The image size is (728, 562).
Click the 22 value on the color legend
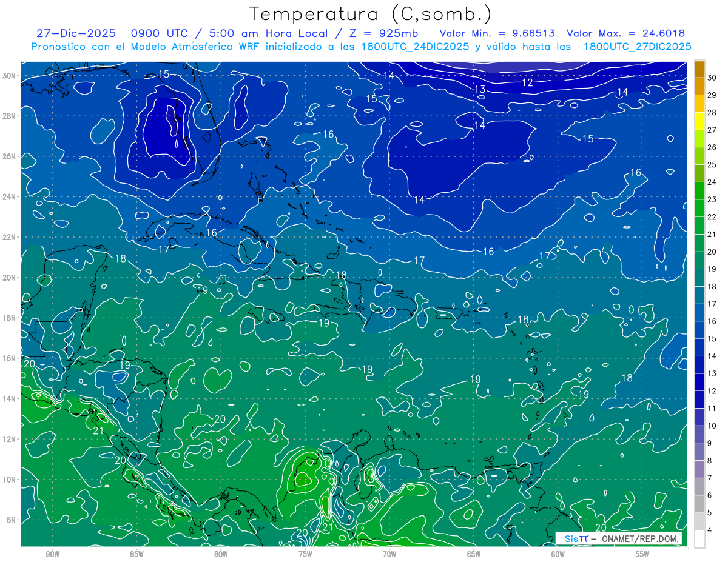(712, 217)
